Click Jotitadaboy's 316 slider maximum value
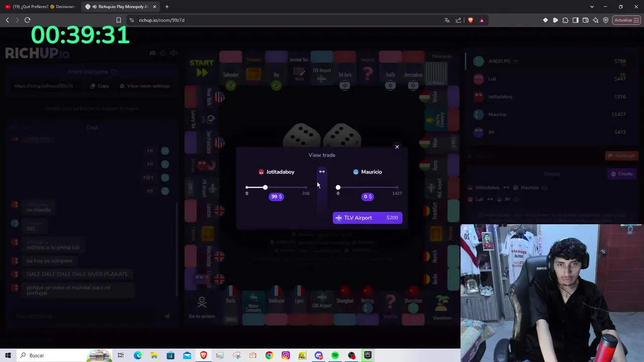Screen dimensions: 644x362 click(x=305, y=194)
